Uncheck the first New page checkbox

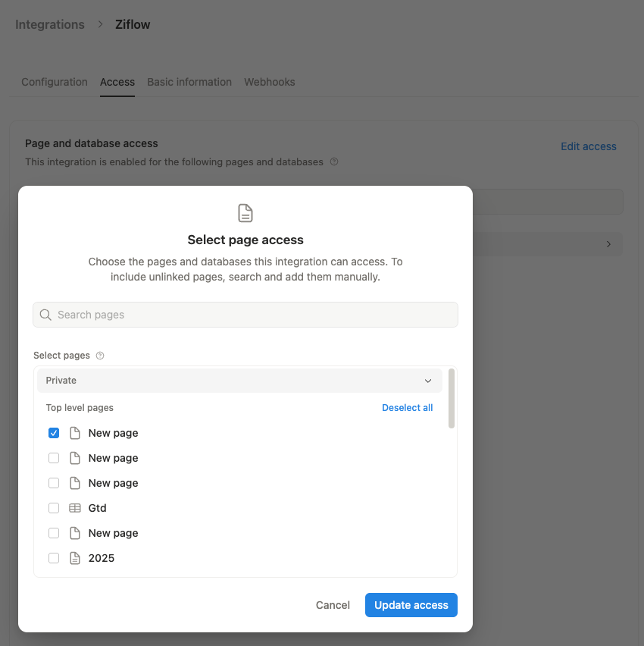(54, 432)
